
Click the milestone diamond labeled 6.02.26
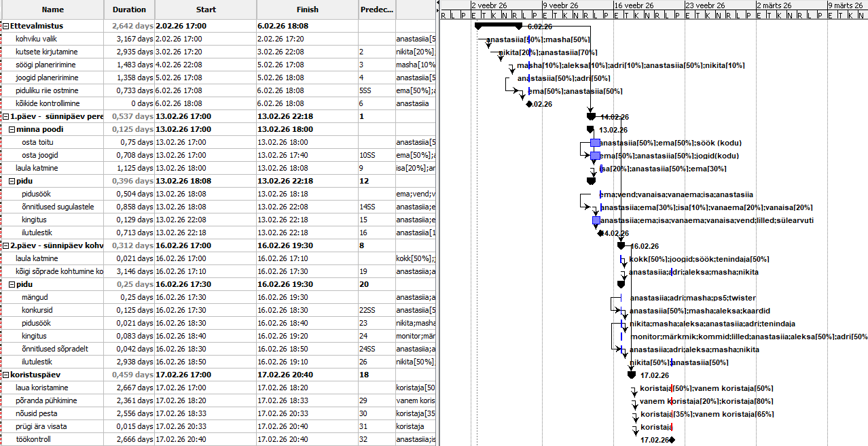pyautogui.click(x=529, y=104)
